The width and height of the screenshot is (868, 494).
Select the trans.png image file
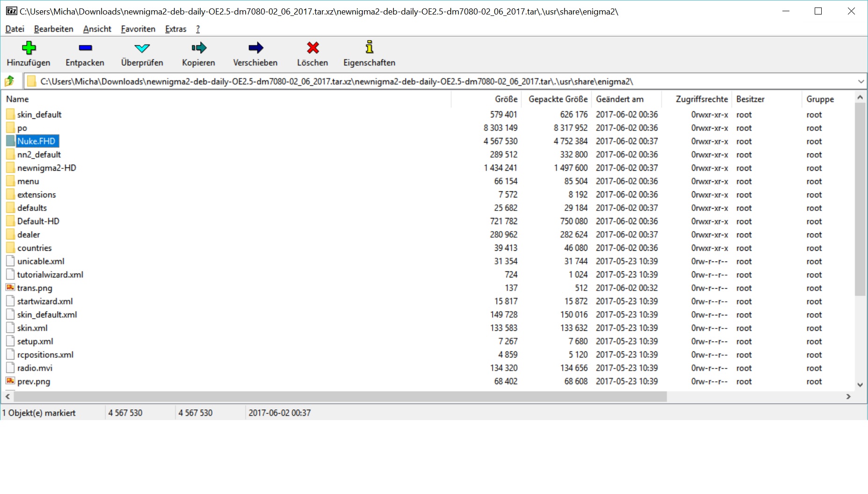pyautogui.click(x=35, y=288)
